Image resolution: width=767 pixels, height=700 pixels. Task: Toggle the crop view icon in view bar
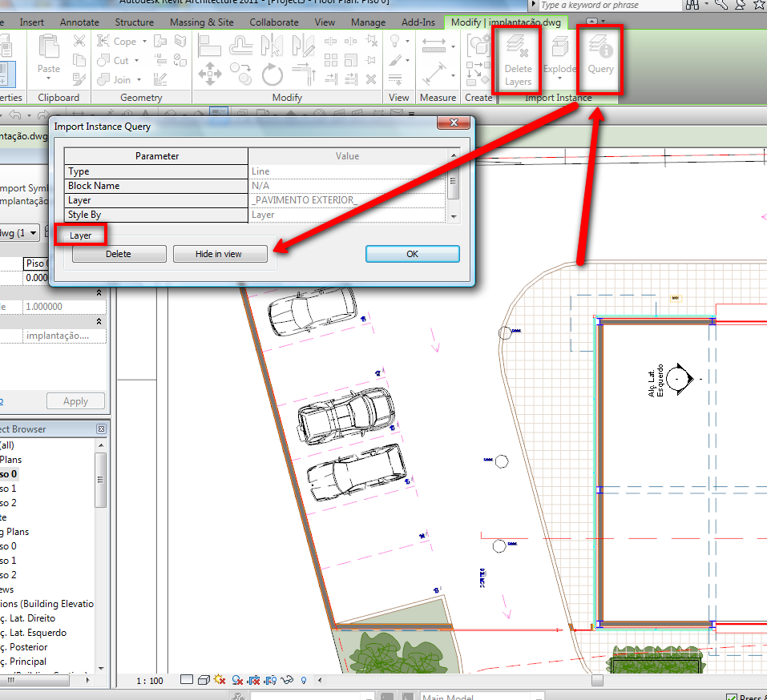pyautogui.click(x=255, y=681)
